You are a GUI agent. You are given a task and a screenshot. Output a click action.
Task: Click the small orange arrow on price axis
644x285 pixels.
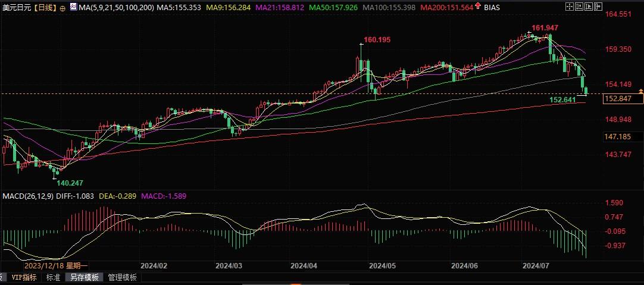click(640, 90)
